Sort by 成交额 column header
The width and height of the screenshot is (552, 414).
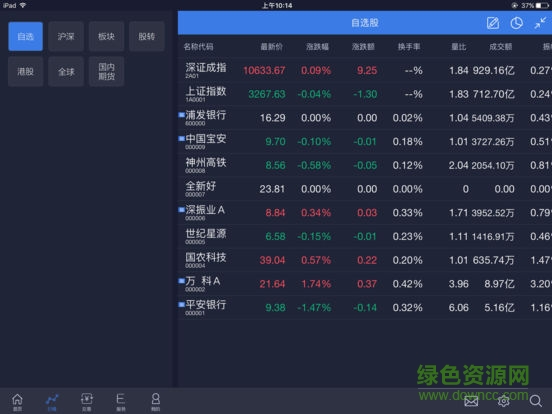(501, 47)
